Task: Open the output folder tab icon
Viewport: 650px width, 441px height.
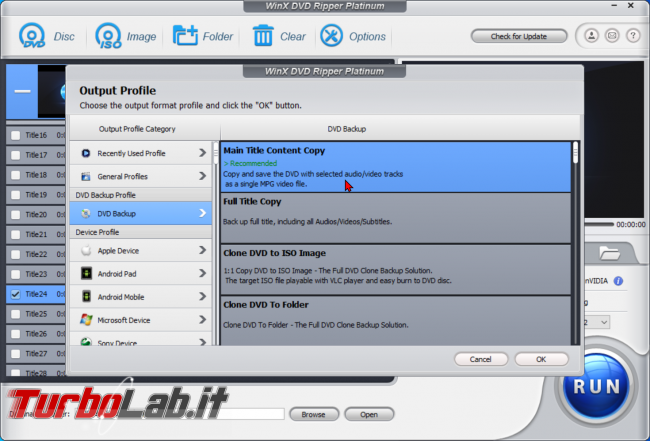Action: click(609, 253)
